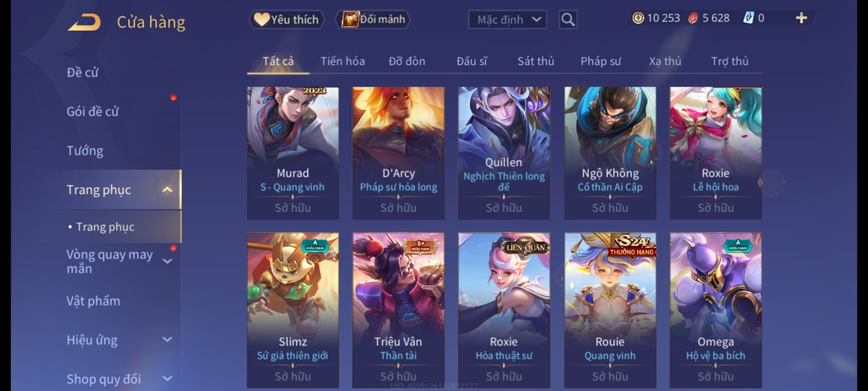Tap the red ruby currency icon
The width and height of the screenshot is (868, 391).
point(693,18)
